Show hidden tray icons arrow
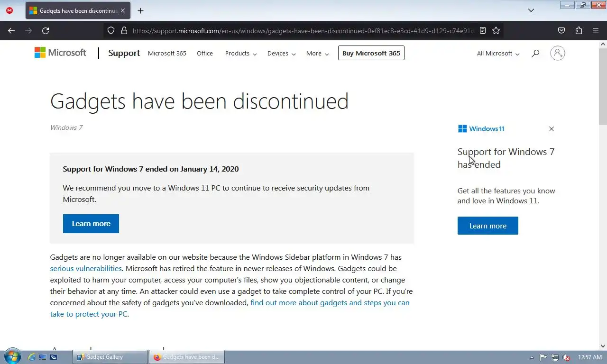Screen dimensions: 607x364 tap(532, 357)
